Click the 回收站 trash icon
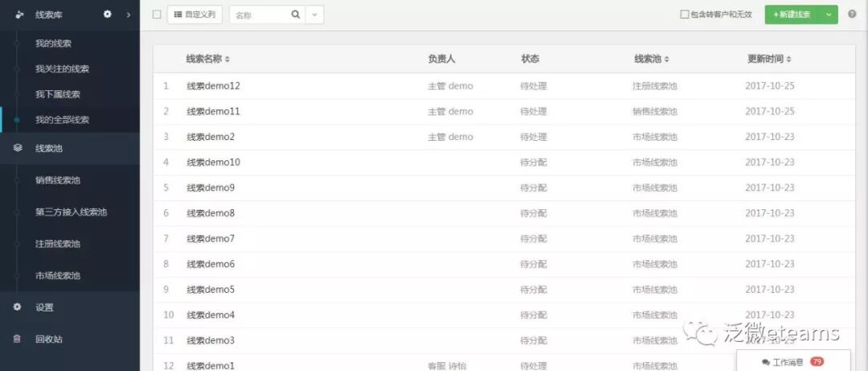The width and height of the screenshot is (868, 371). pos(17,339)
